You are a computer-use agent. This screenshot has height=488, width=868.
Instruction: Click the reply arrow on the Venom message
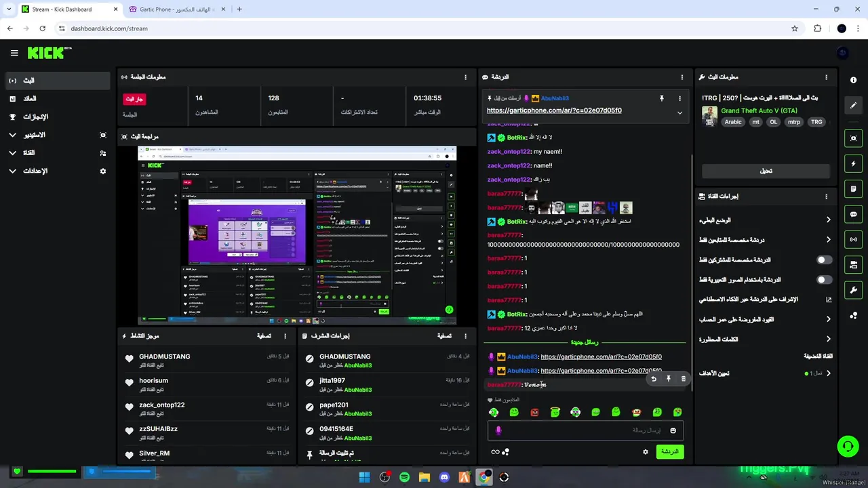654,379
